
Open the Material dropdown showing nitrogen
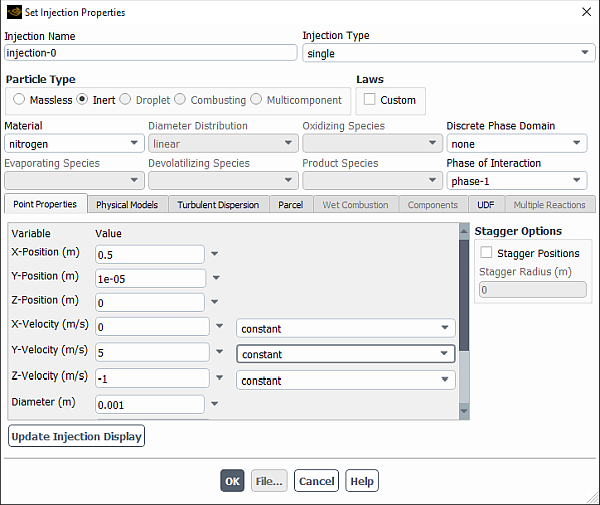[73, 144]
